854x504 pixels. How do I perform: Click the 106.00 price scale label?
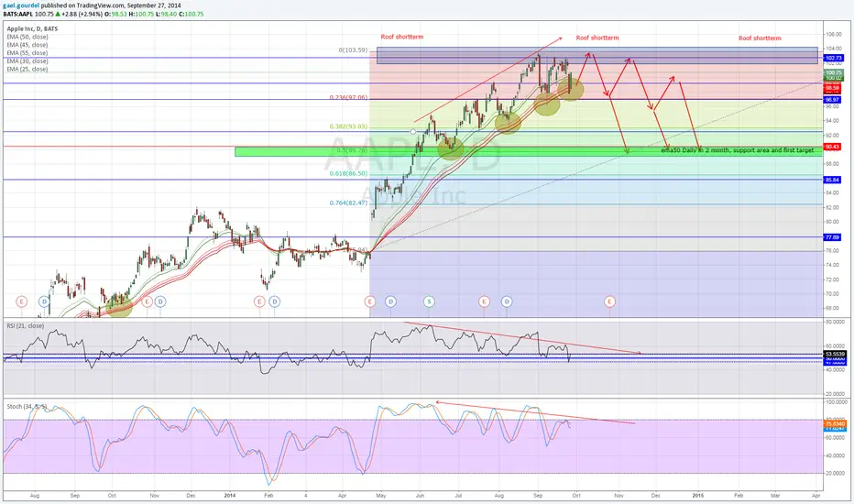tap(833, 34)
